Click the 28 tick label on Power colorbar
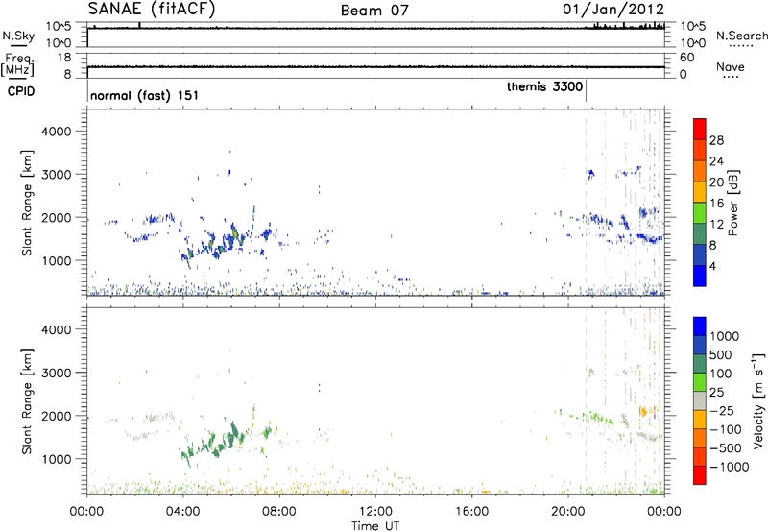The width and height of the screenshot is (768, 532). tap(716, 140)
